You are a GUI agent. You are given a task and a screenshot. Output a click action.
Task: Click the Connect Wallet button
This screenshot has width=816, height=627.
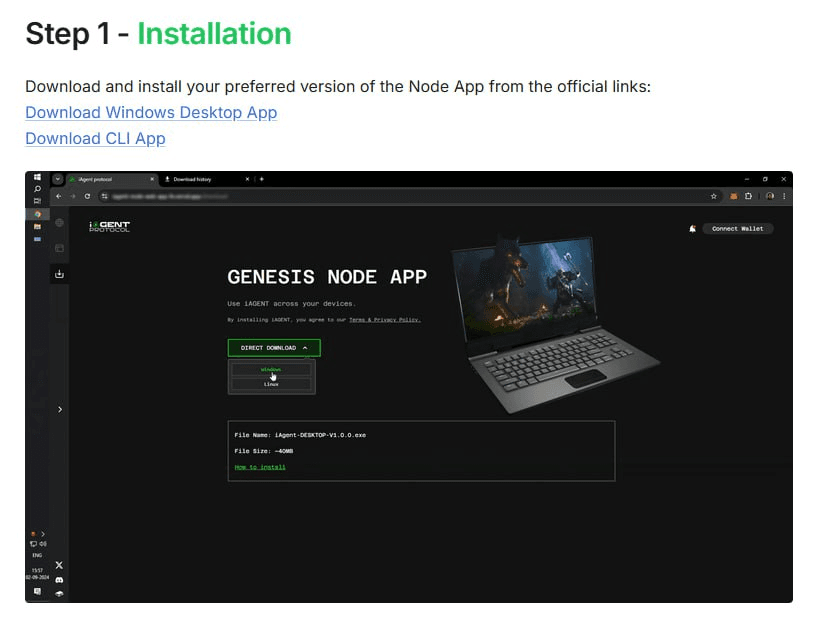click(x=738, y=228)
